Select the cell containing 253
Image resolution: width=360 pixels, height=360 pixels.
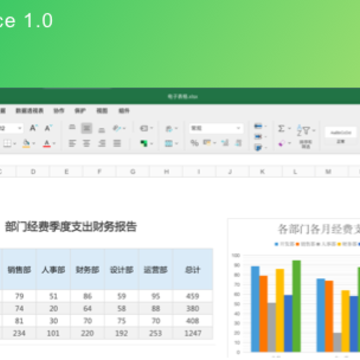(156, 333)
